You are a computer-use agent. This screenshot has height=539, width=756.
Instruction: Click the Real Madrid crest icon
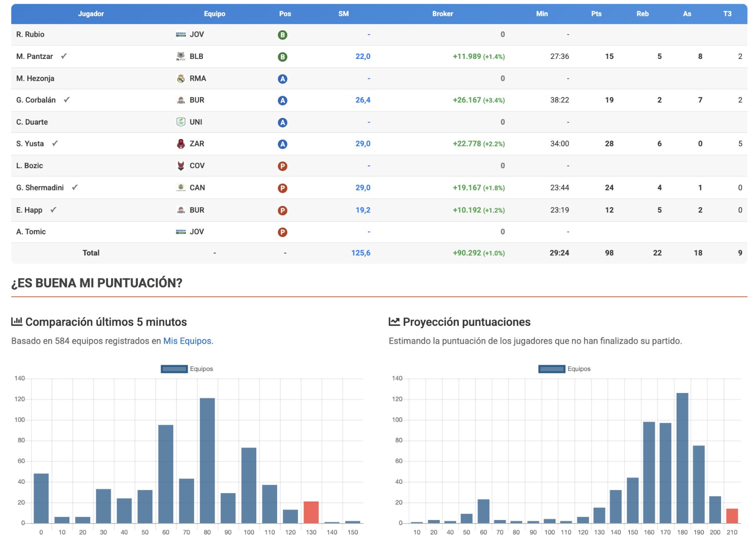click(x=180, y=78)
